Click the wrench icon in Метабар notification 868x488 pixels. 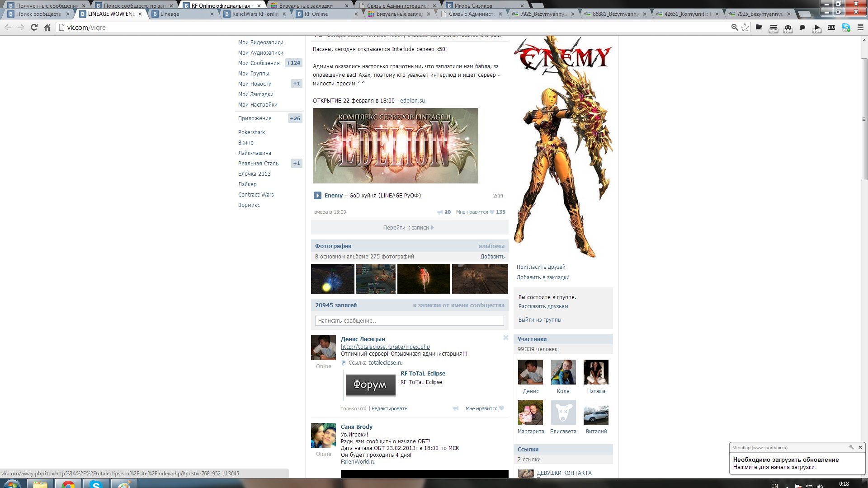click(851, 447)
